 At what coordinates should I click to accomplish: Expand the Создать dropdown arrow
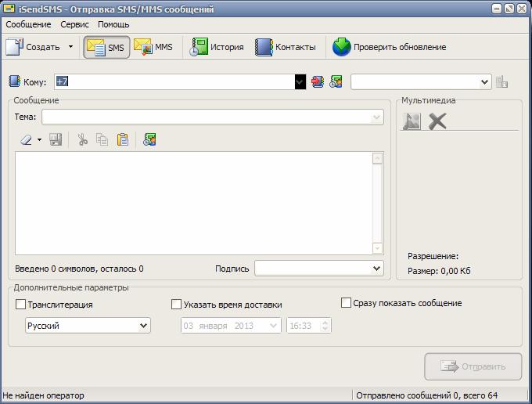tap(70, 46)
